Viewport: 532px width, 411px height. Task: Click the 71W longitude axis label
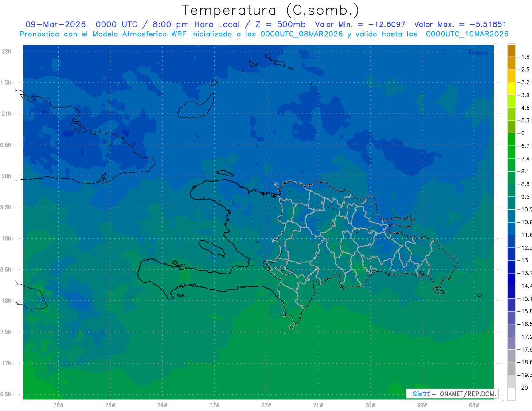[x=318, y=405]
